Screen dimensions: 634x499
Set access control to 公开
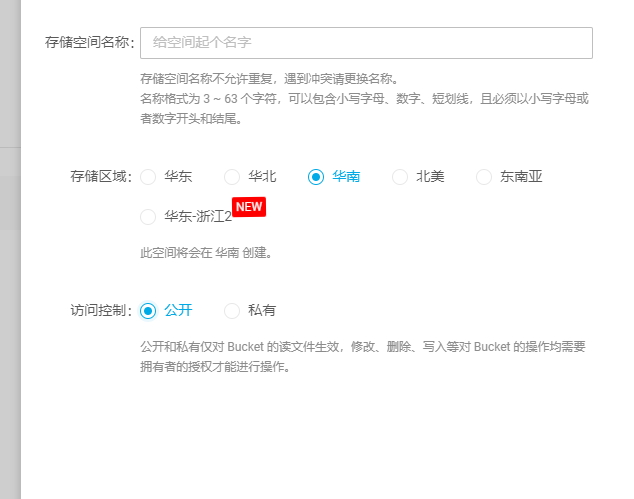click(148, 311)
